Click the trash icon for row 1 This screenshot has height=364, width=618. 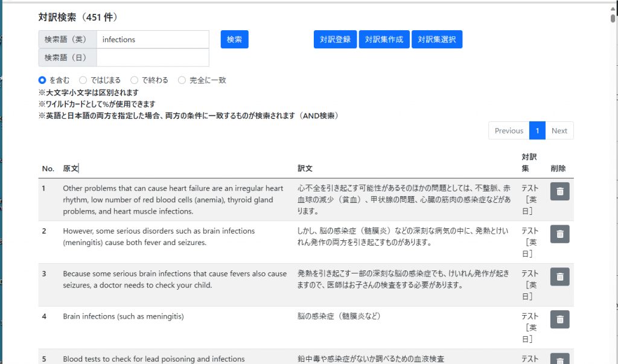click(559, 191)
